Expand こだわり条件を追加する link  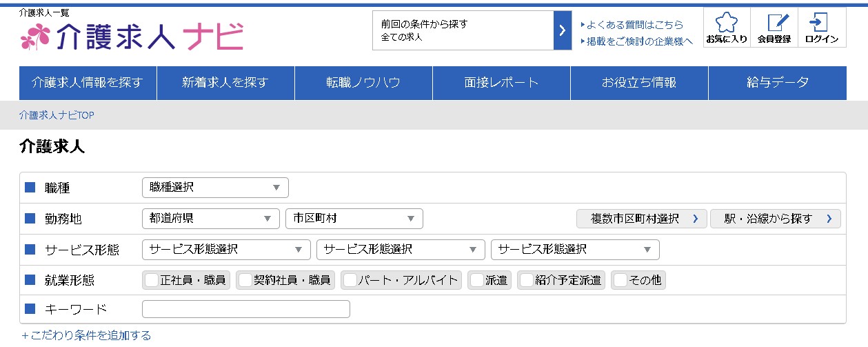click(x=86, y=336)
